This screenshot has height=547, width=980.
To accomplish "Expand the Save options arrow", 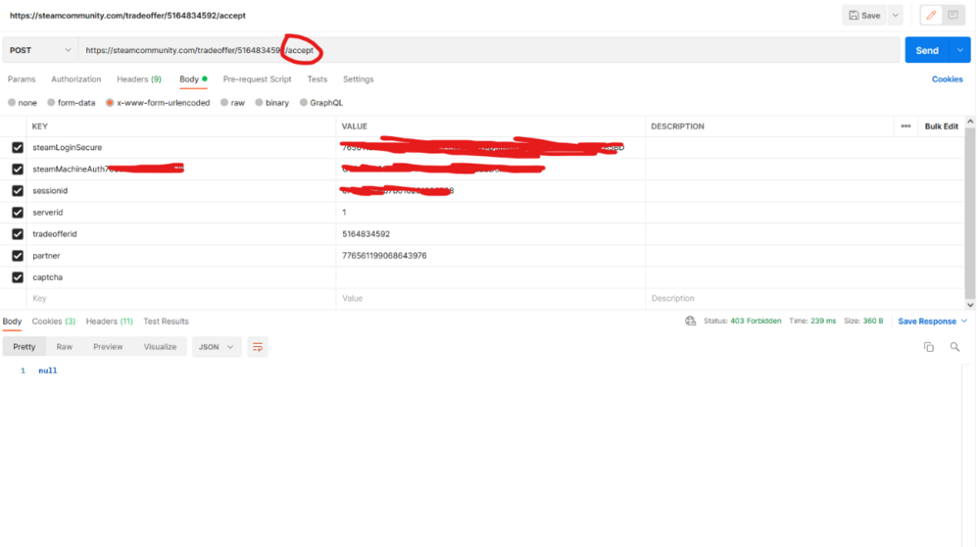I will click(x=895, y=15).
